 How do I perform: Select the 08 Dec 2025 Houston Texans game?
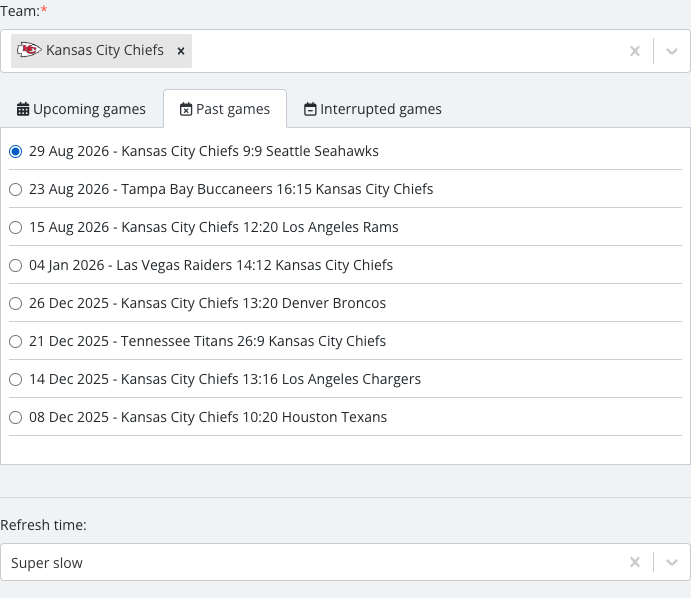pyautogui.click(x=15, y=417)
